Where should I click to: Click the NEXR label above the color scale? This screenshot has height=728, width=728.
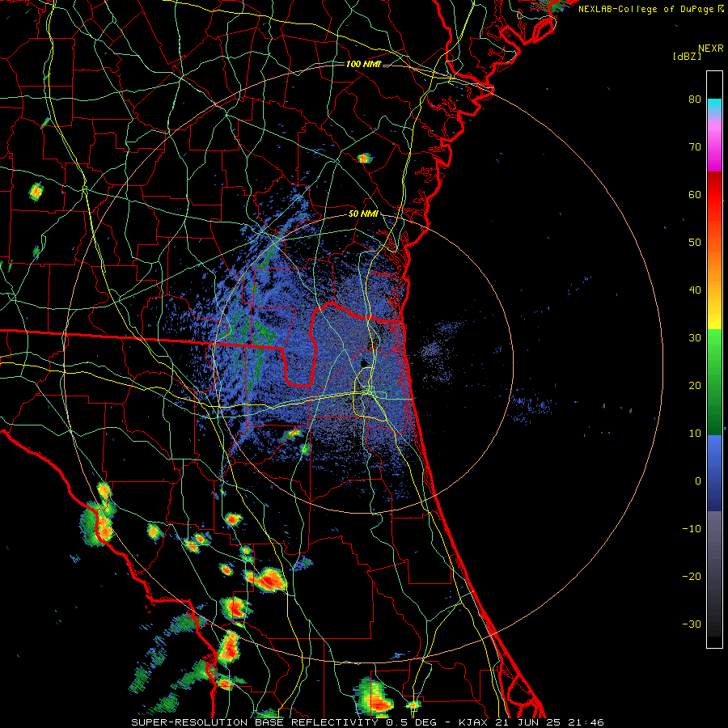(711, 49)
